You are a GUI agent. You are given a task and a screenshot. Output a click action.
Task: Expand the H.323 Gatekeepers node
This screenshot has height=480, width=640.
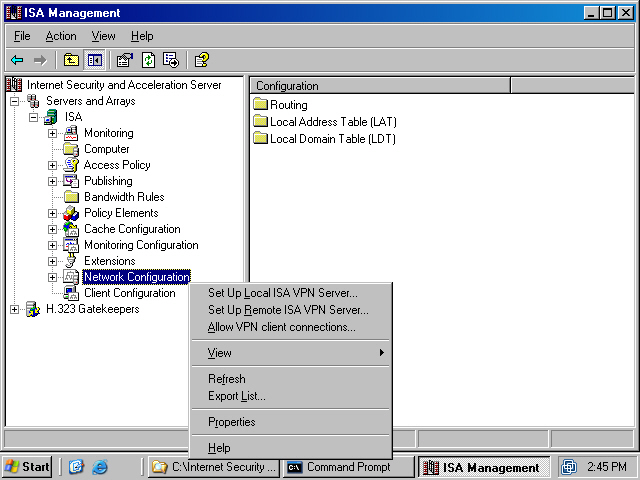(x=14, y=309)
